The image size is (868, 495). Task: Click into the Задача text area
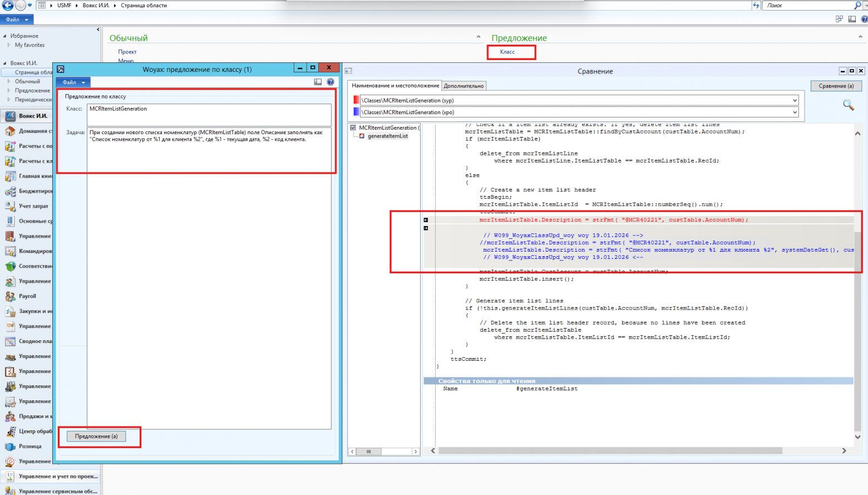209,278
